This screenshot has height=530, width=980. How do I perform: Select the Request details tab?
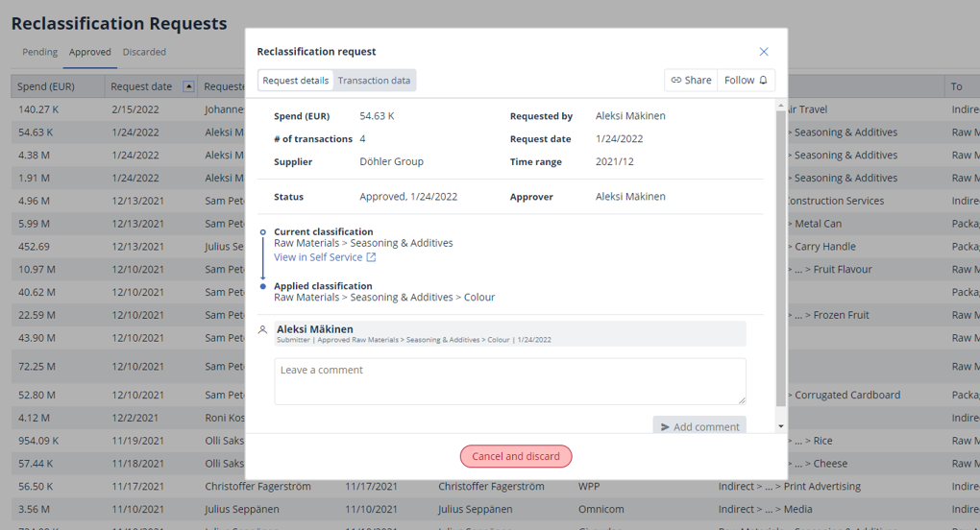(x=295, y=81)
